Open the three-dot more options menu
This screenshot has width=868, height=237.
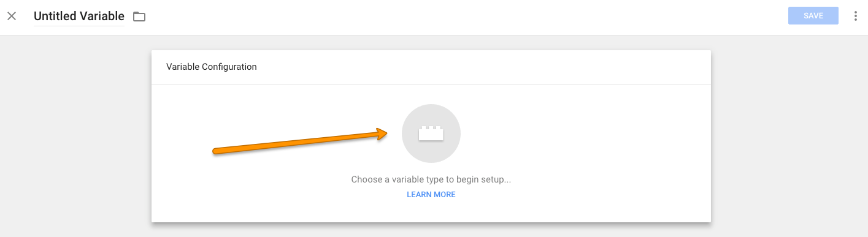856,16
